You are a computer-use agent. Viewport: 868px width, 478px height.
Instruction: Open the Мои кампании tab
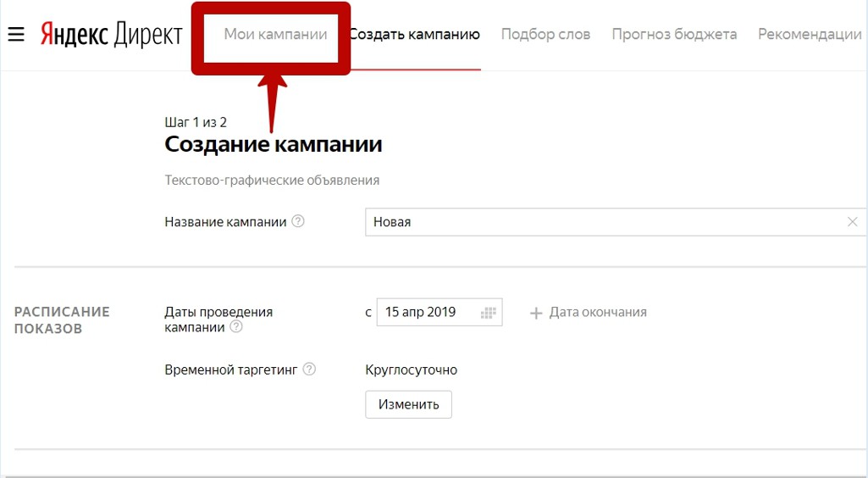tap(275, 35)
